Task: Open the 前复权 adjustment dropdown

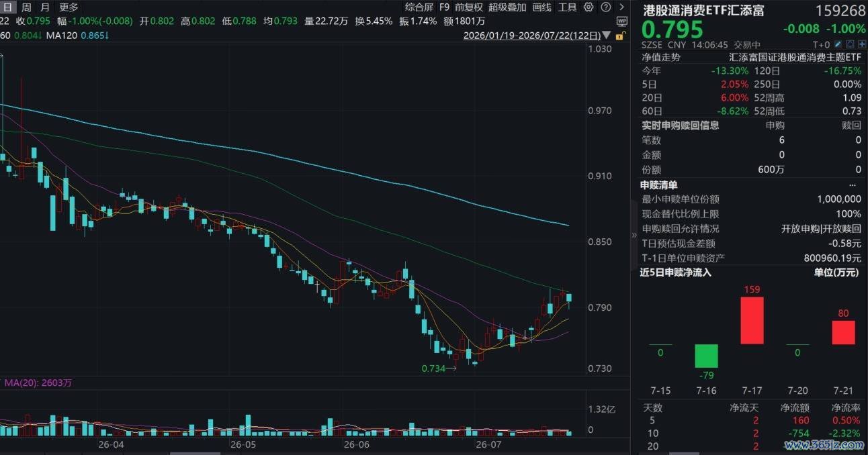Action: [468, 7]
